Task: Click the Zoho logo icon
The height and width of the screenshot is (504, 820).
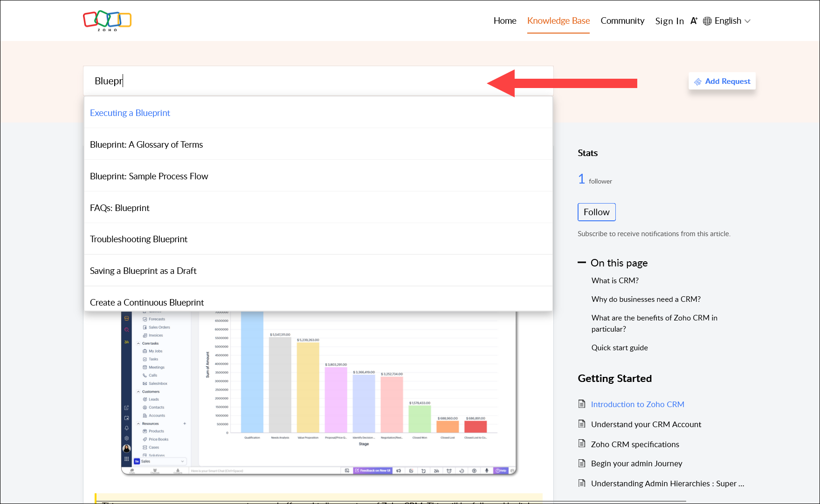Action: (x=107, y=21)
